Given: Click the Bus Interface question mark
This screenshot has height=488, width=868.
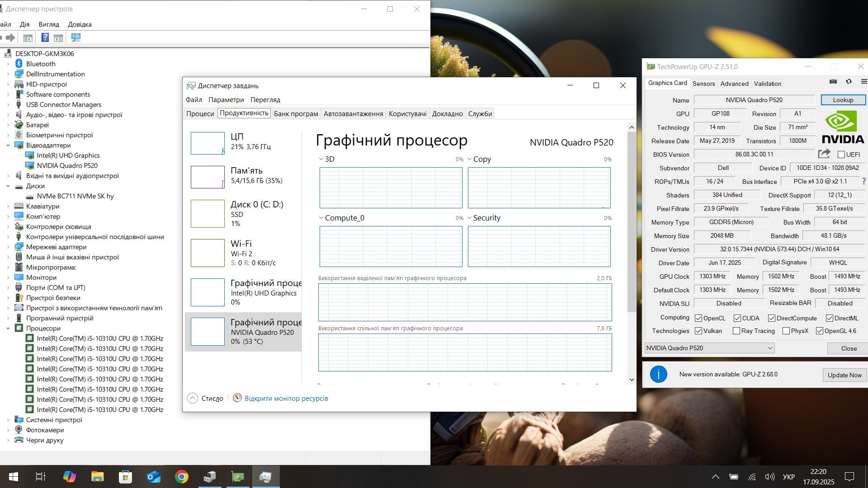Looking at the screenshot, I should 864,181.
